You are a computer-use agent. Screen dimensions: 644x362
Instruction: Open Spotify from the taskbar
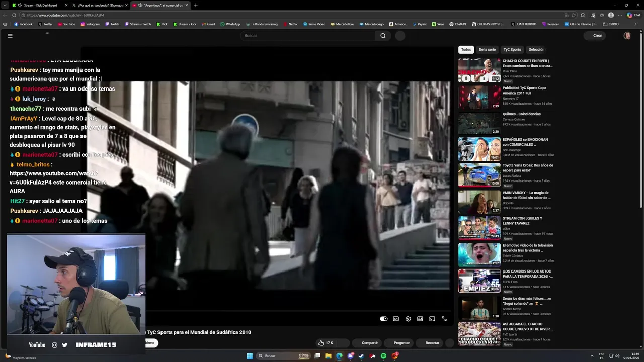tap(383, 356)
